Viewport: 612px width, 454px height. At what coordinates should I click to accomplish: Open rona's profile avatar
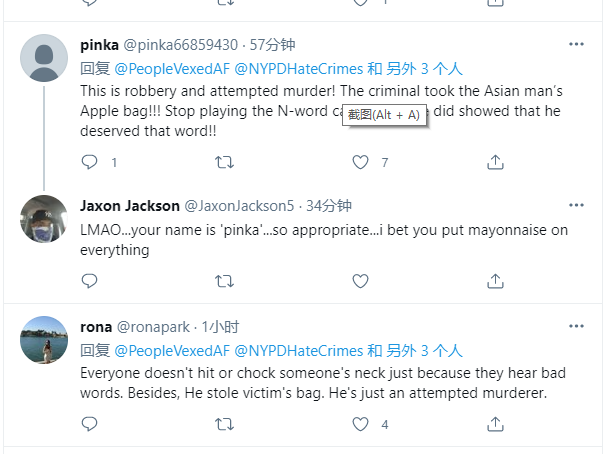coord(44,340)
